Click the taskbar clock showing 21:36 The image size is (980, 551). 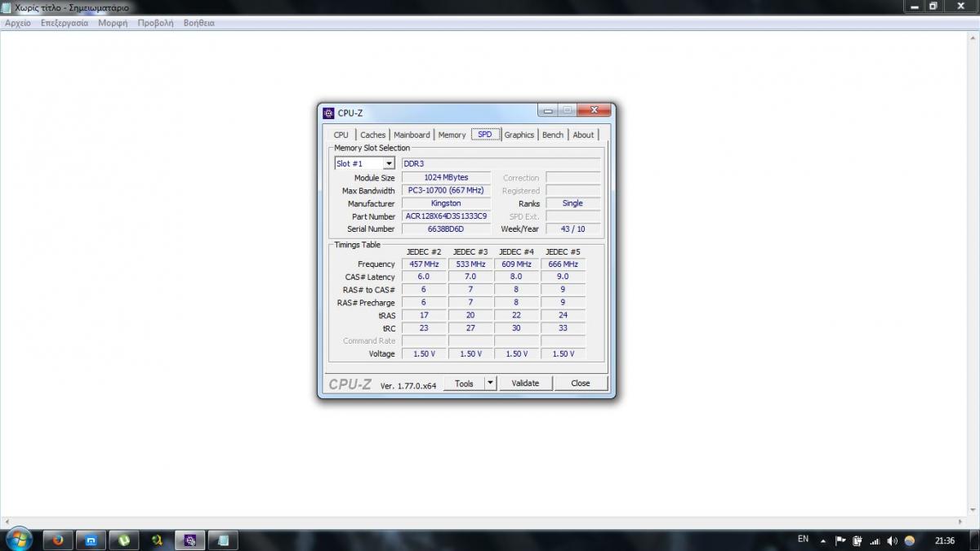click(945, 540)
